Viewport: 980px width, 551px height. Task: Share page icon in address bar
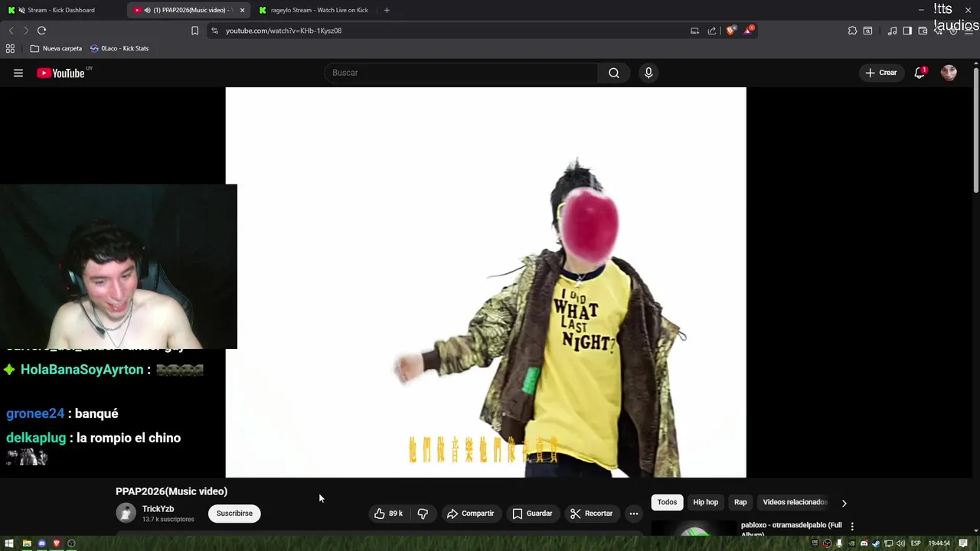pyautogui.click(x=712, y=31)
